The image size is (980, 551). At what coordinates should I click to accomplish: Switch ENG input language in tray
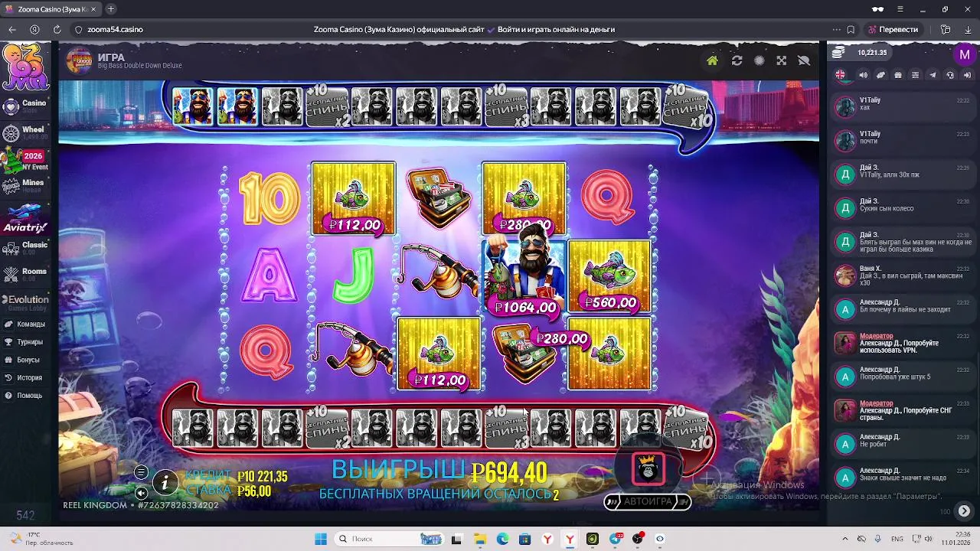[897, 539]
